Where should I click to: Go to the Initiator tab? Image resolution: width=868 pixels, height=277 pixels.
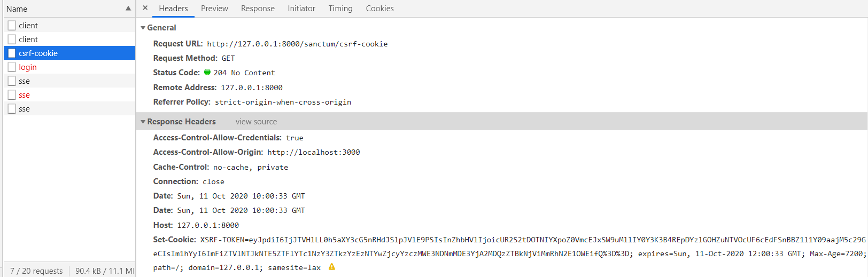click(301, 9)
